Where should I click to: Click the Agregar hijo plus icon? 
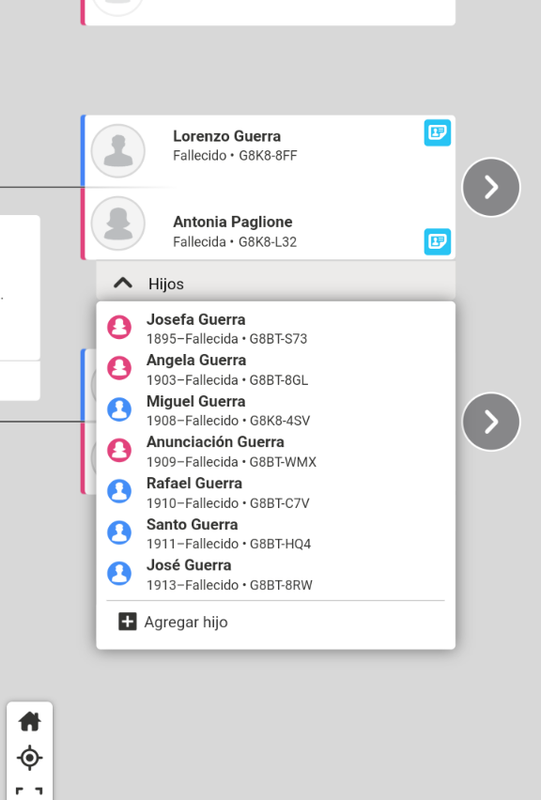click(127, 622)
